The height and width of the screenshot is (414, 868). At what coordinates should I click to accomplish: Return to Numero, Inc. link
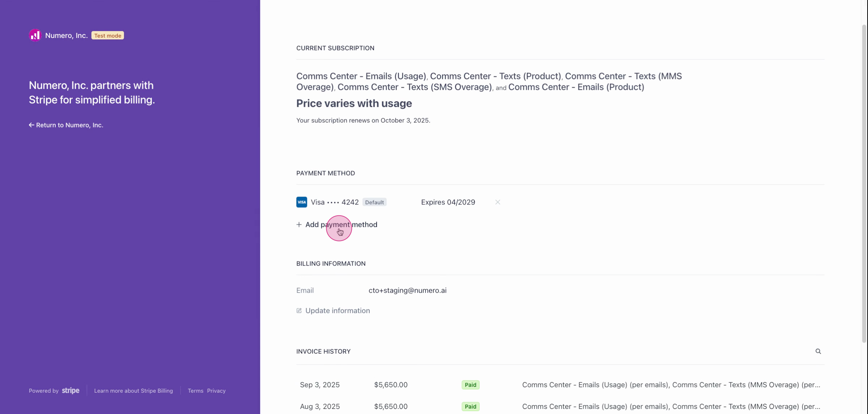69,125
